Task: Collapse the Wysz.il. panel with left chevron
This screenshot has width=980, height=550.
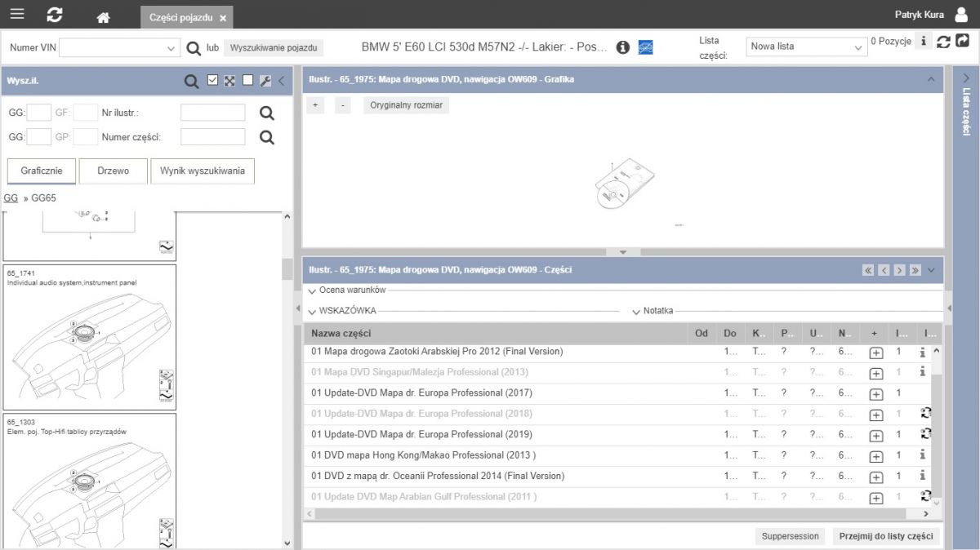Action: (x=282, y=81)
